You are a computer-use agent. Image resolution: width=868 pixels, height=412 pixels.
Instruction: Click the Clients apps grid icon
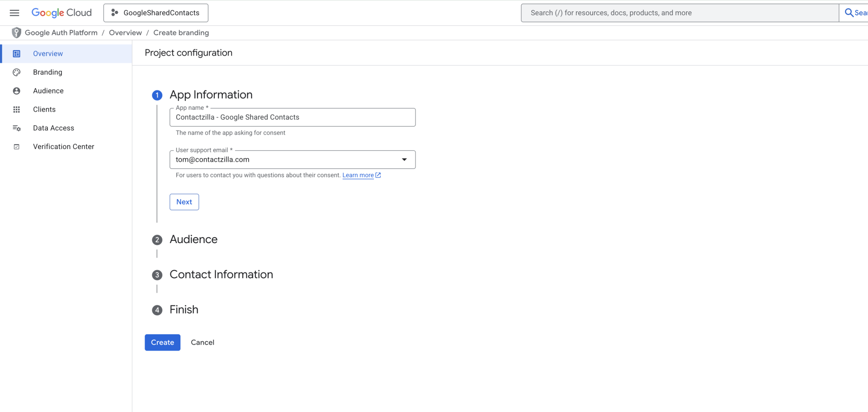tap(17, 109)
